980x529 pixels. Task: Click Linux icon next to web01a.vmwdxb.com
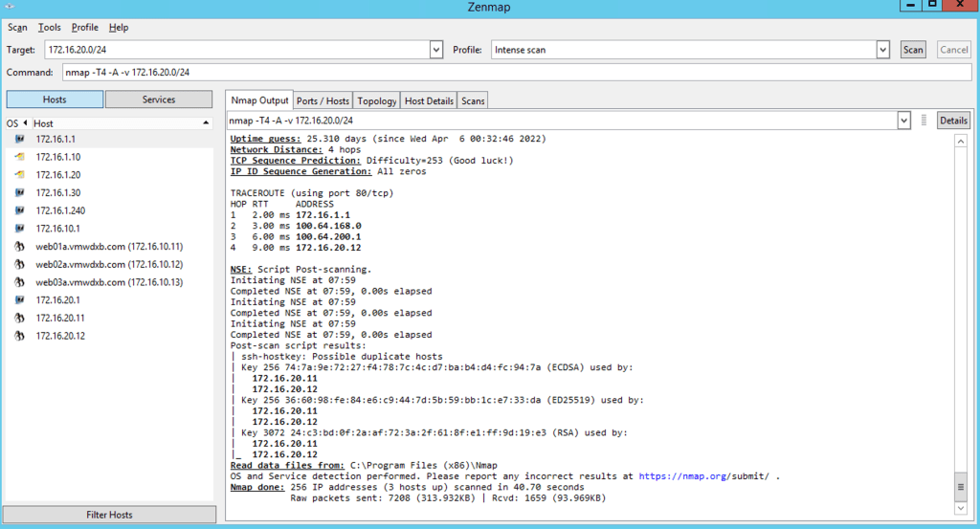pyautogui.click(x=18, y=247)
